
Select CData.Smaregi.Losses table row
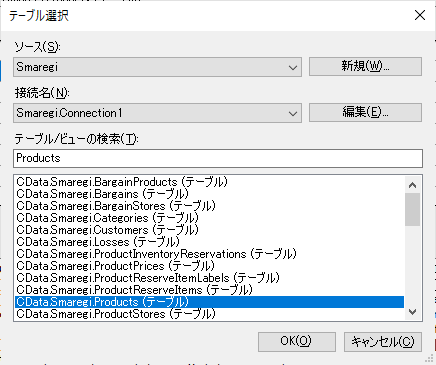[x=209, y=242]
